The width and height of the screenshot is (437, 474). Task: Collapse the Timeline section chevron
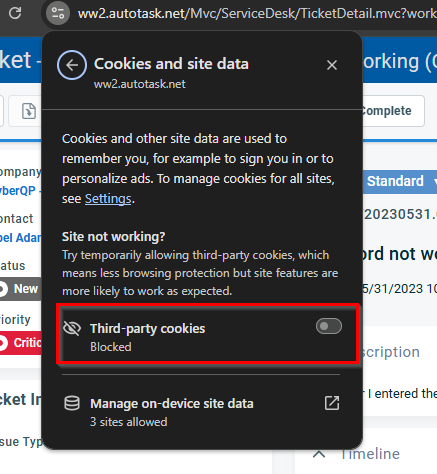[x=319, y=454]
